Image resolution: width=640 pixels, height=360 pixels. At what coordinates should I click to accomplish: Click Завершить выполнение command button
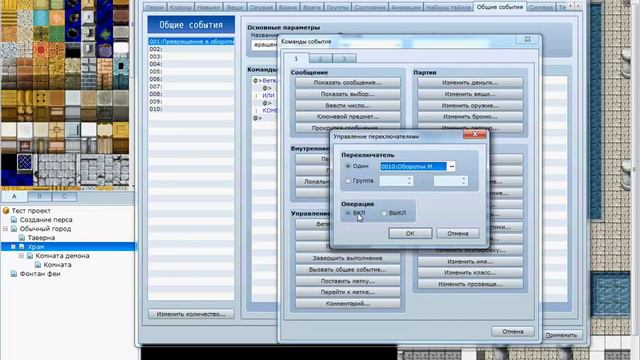347,258
